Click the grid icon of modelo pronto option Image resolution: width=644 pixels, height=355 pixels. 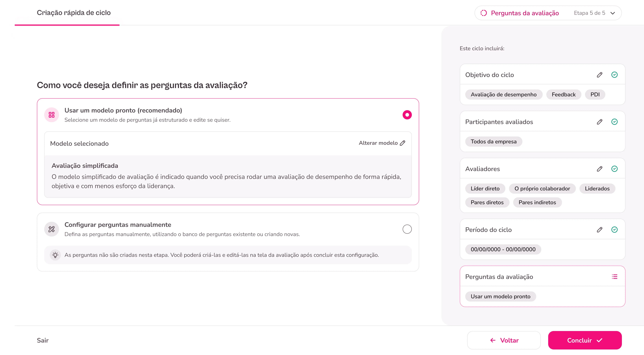tap(51, 115)
